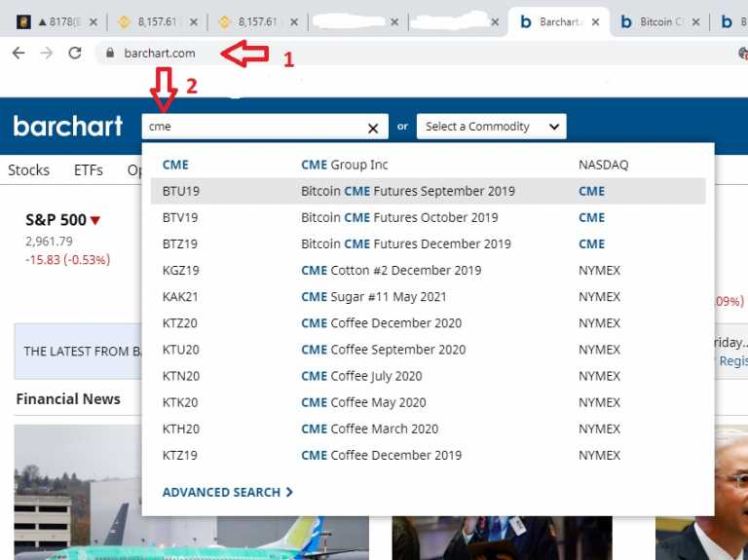This screenshot has width=748, height=560.
Task: Open the ETFs menu
Action: point(89,170)
